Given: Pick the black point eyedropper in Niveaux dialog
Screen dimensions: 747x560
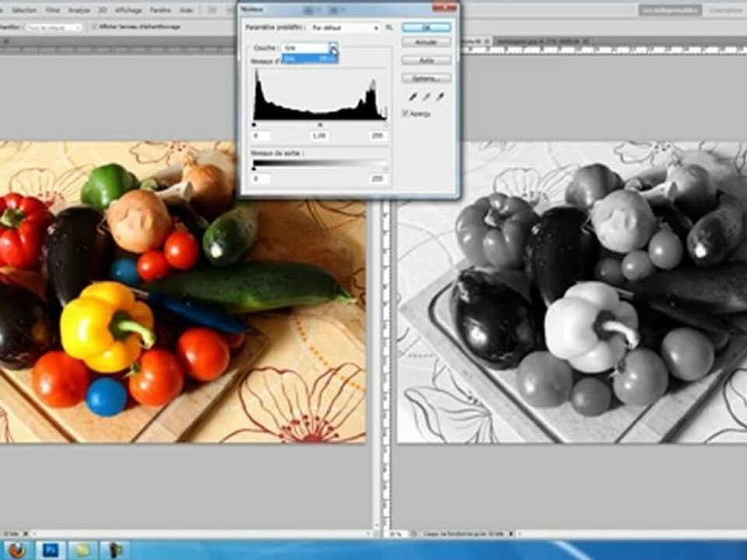Looking at the screenshot, I should [x=412, y=96].
